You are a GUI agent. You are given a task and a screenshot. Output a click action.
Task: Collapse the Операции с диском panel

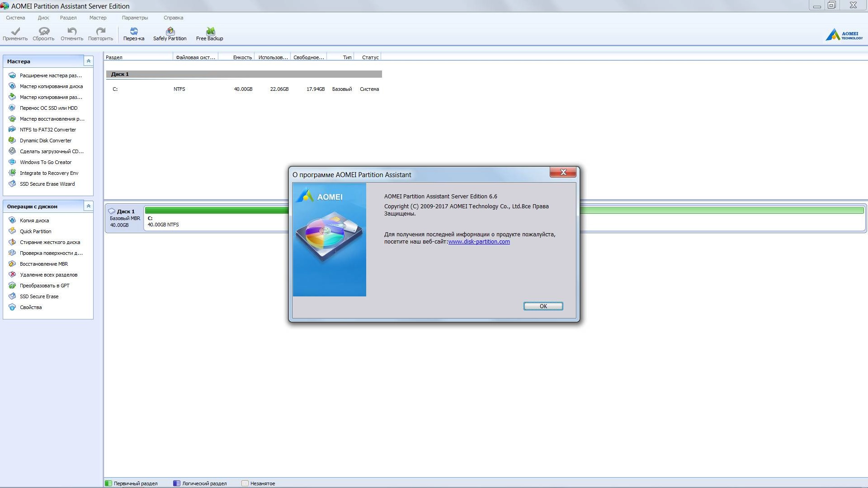[x=89, y=206]
